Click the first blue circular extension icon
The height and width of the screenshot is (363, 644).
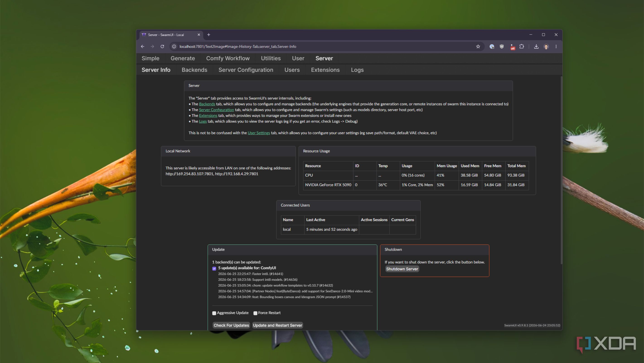click(492, 47)
